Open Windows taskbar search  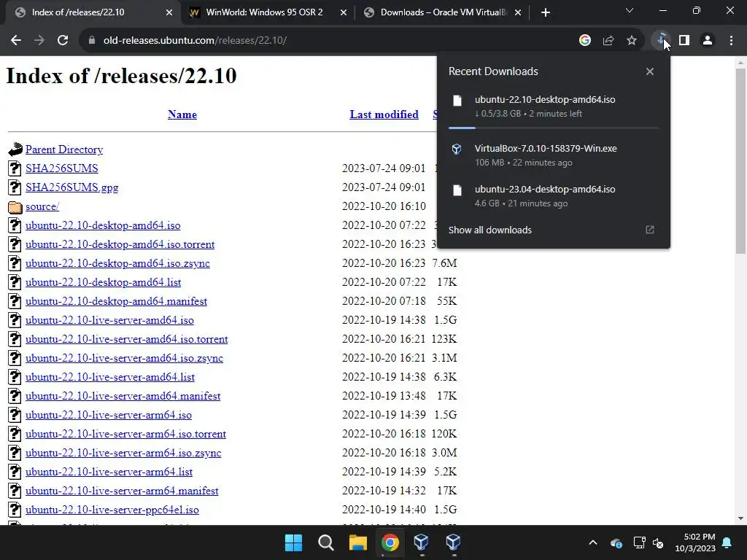[x=326, y=542]
